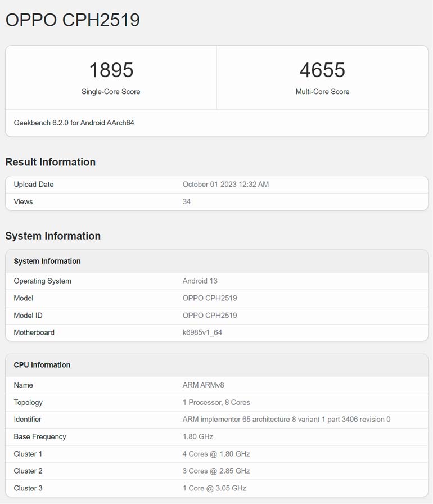
Task: Click Geekbench 6.2.0 for Android AArch64 text
Action: tap(74, 123)
